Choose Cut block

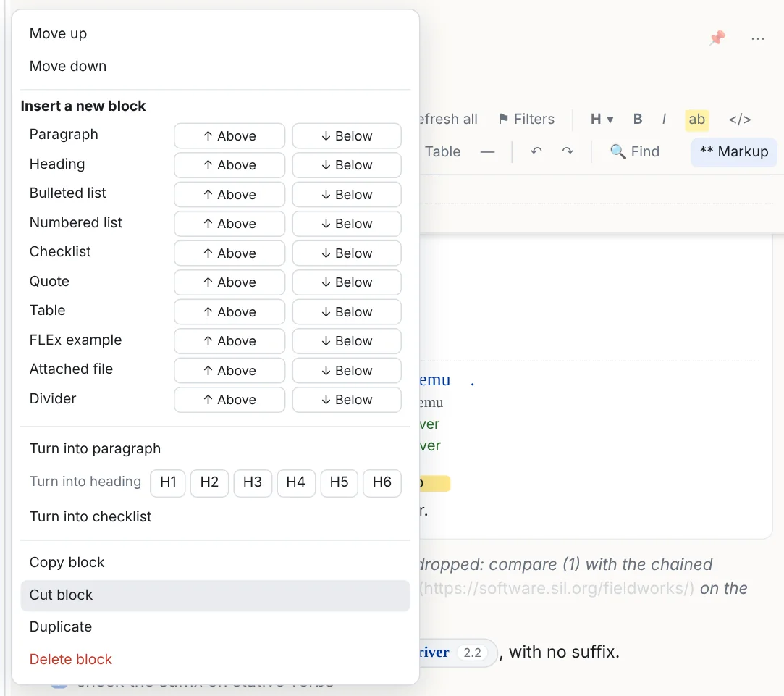click(x=215, y=595)
